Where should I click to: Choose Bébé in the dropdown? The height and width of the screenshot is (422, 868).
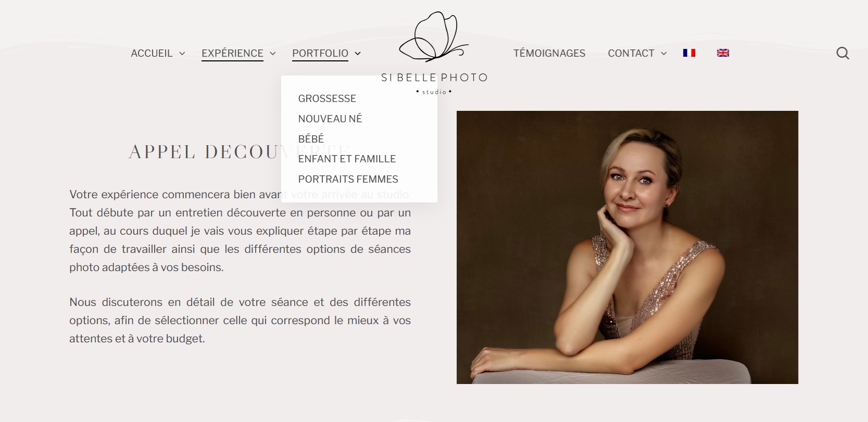(x=311, y=139)
